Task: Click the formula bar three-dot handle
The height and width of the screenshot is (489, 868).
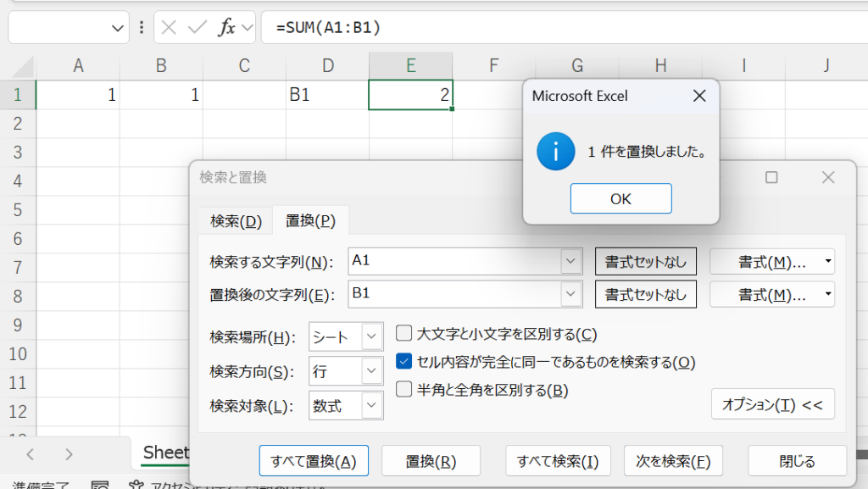Action: click(142, 27)
